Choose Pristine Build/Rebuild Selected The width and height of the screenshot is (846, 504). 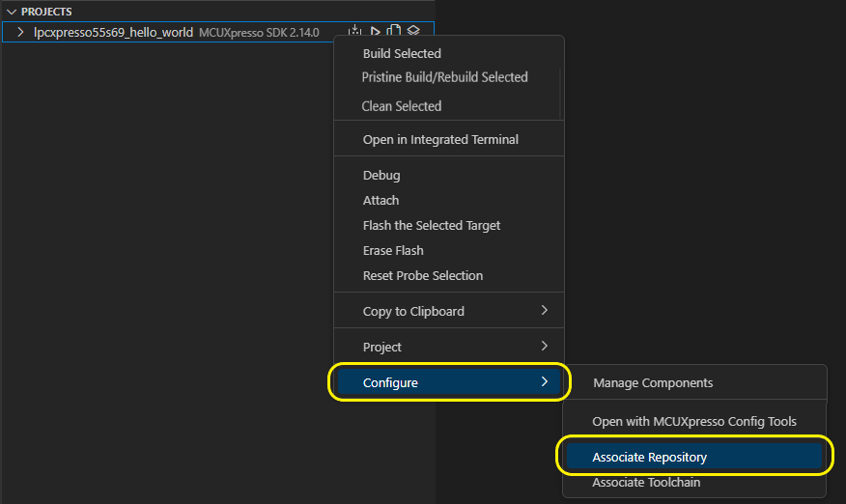(449, 77)
